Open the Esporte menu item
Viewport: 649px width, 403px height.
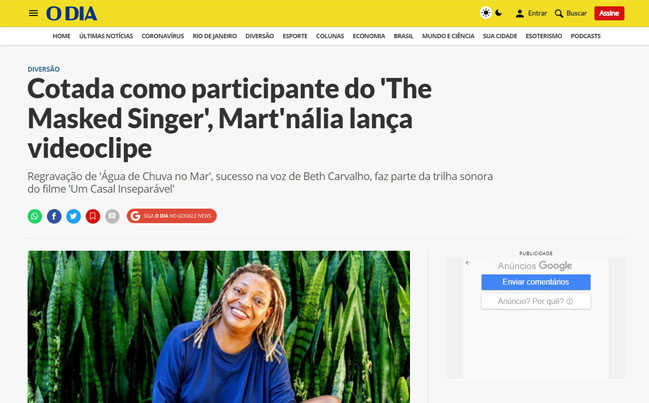(x=295, y=36)
